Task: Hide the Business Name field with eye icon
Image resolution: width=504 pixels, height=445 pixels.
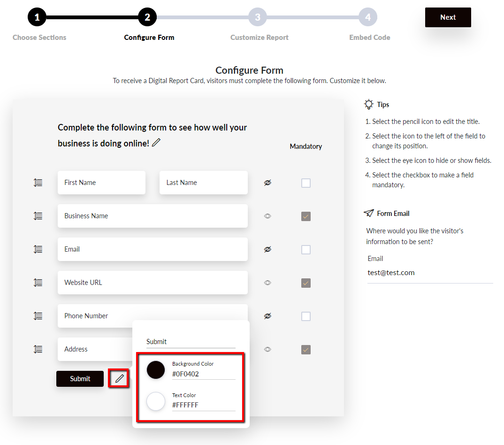Action: (x=267, y=216)
